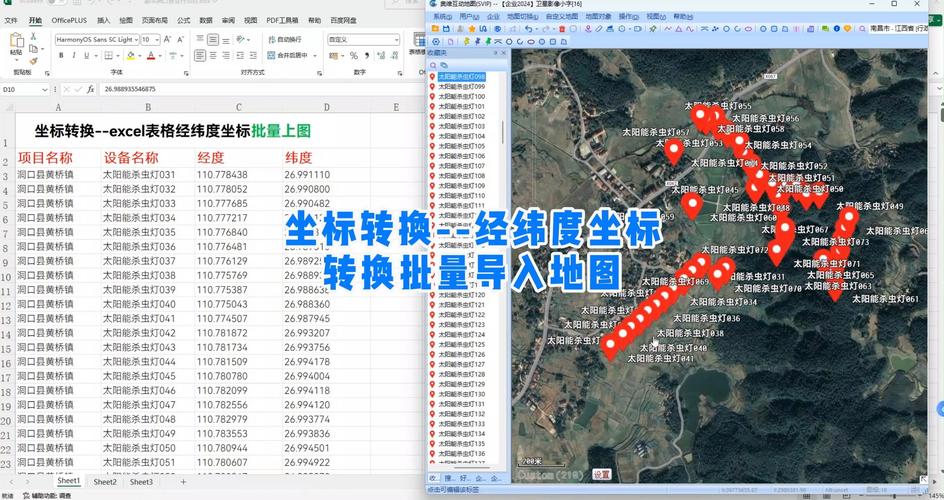Image resolution: width=944 pixels, height=500 pixels.
Task: Click the Percent Style icon
Action: pos(353,55)
